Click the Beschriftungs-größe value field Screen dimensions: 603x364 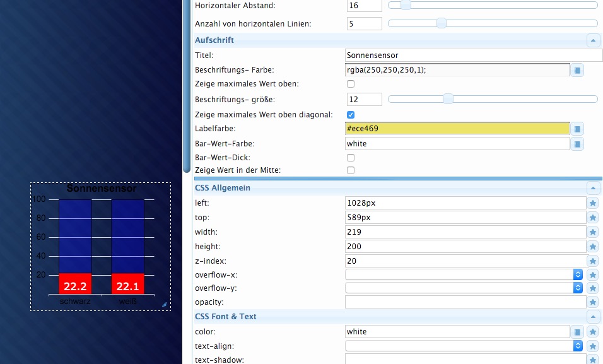364,99
